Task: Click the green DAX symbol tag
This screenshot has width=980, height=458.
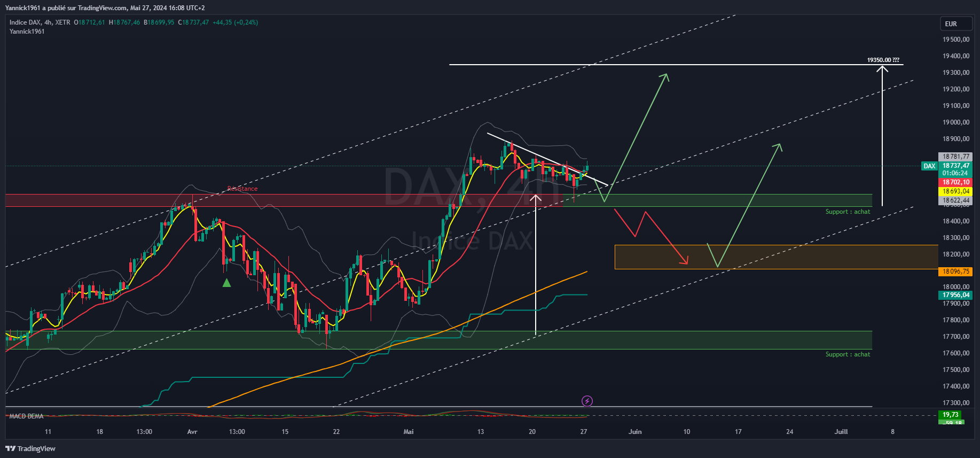Action: click(x=930, y=166)
